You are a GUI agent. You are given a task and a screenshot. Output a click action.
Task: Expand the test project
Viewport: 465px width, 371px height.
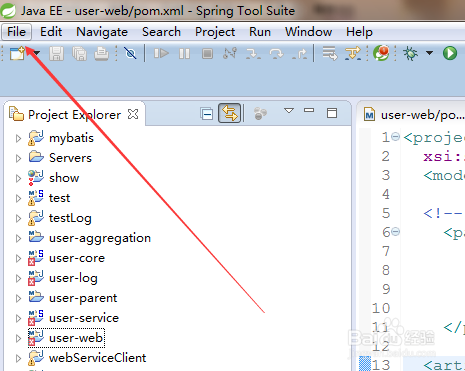point(18,198)
